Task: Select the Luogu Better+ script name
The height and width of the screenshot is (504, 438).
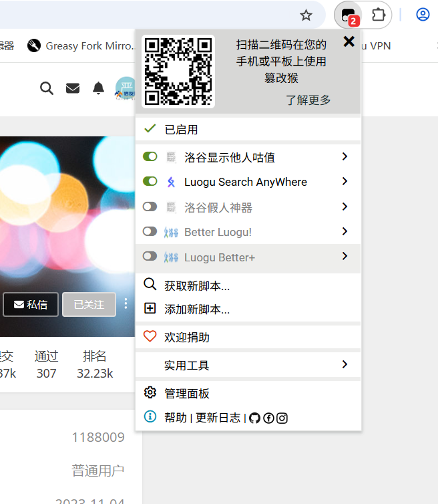Action: [220, 257]
